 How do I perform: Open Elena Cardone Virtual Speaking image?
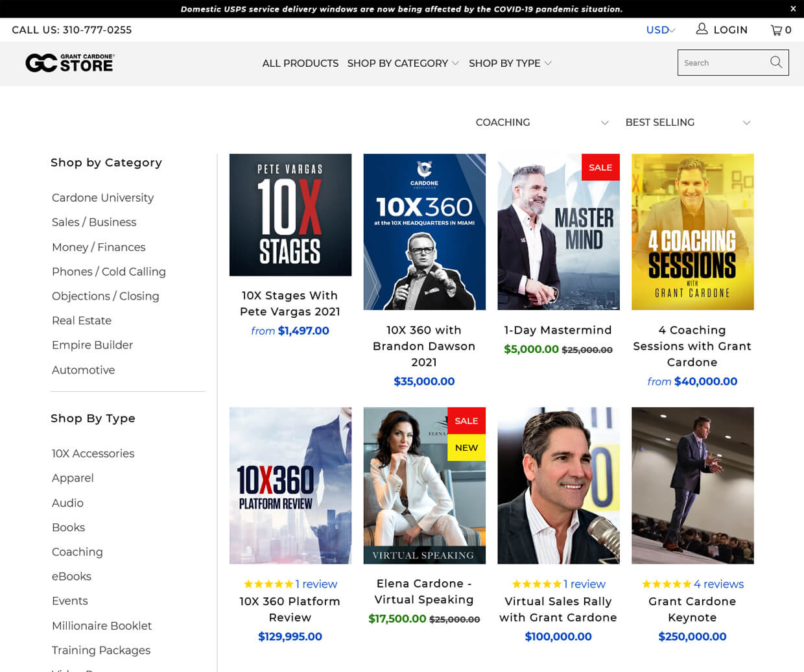coord(425,485)
